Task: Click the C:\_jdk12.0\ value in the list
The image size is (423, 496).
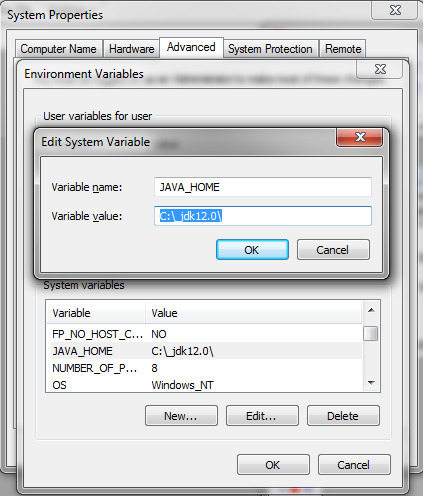Action: tap(182, 351)
